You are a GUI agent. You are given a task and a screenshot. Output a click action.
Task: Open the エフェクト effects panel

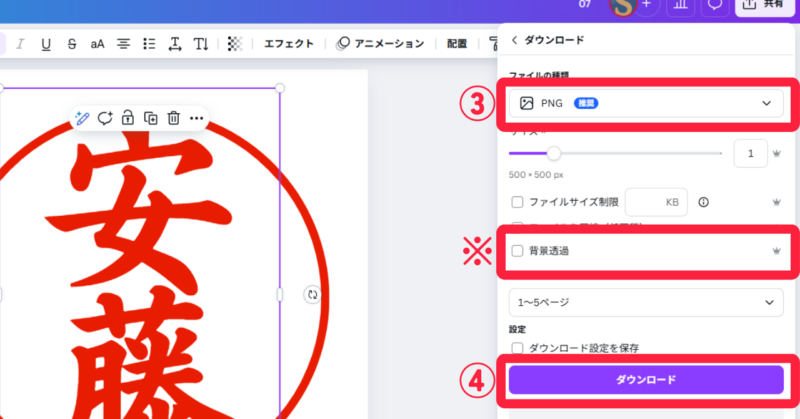289,44
